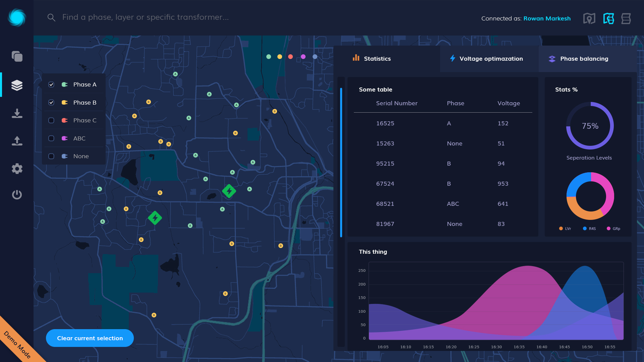Viewport: 644px width, 362px height.
Task: Select table row serial 16525
Action: click(443, 123)
